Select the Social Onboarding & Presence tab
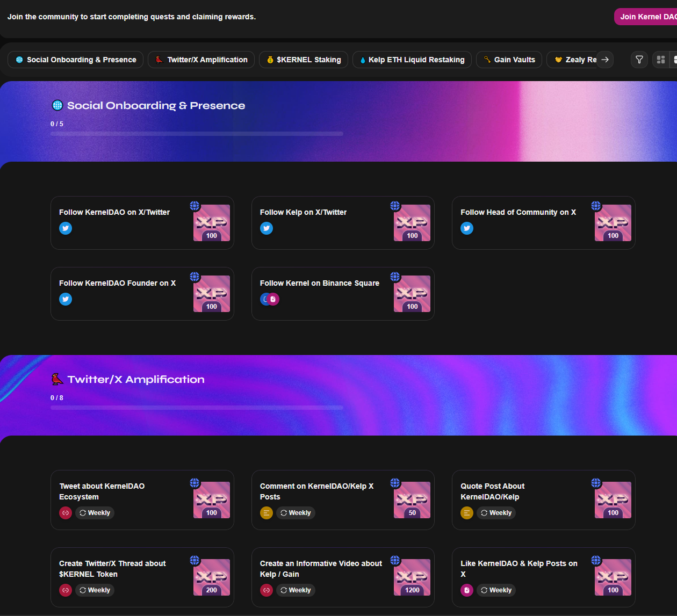The image size is (677, 616). coord(76,60)
